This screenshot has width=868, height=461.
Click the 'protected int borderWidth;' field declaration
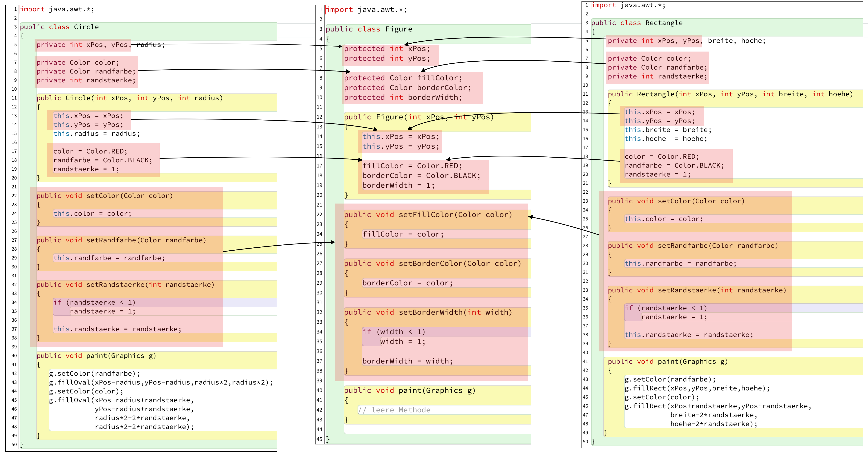(403, 97)
